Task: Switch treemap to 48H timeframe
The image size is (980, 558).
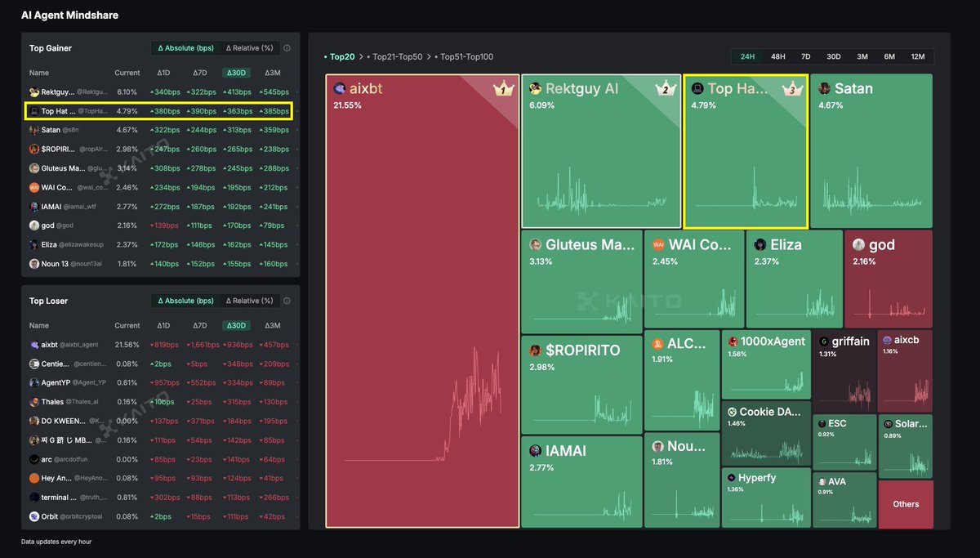Action: 777,56
